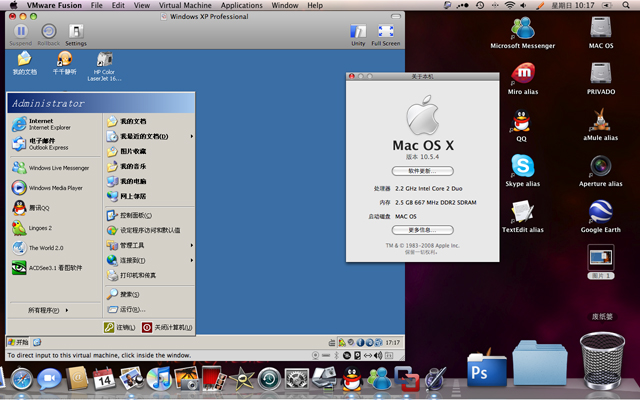Switch to Unity view mode
This screenshot has width=640, height=400.
[358, 32]
